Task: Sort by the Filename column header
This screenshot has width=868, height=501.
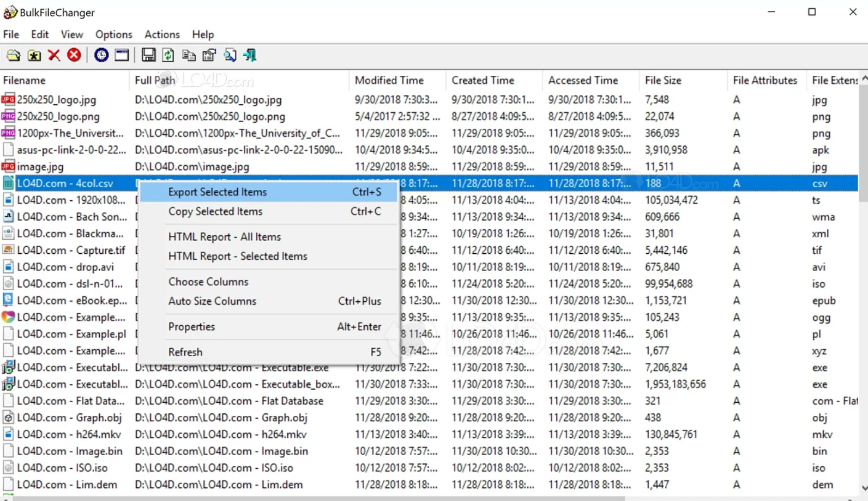Action: [x=65, y=80]
